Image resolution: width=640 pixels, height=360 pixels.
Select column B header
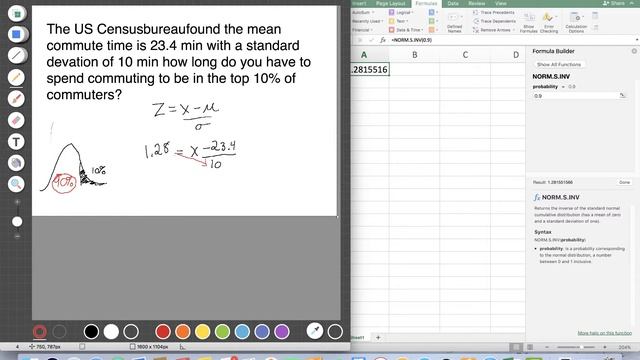pyautogui.click(x=414, y=55)
